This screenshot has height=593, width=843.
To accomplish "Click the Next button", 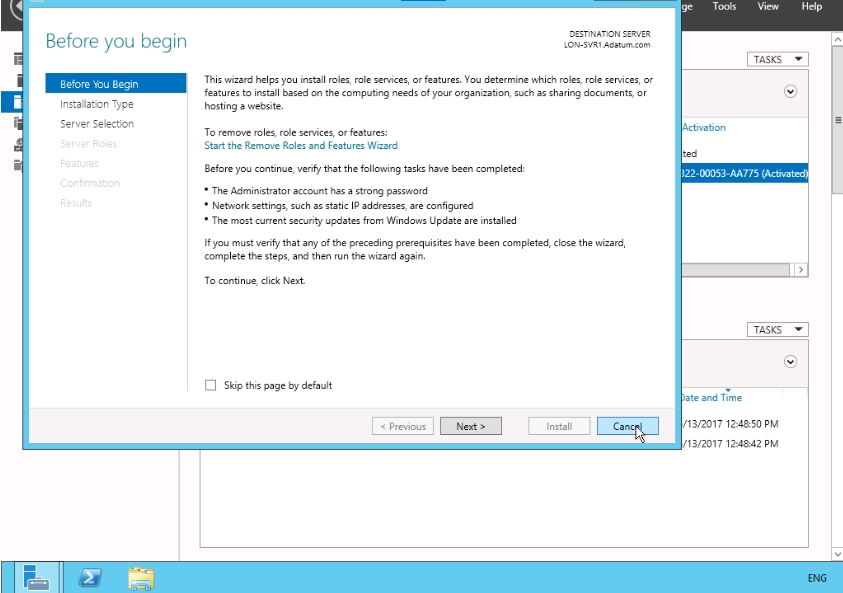I will (x=470, y=426).
